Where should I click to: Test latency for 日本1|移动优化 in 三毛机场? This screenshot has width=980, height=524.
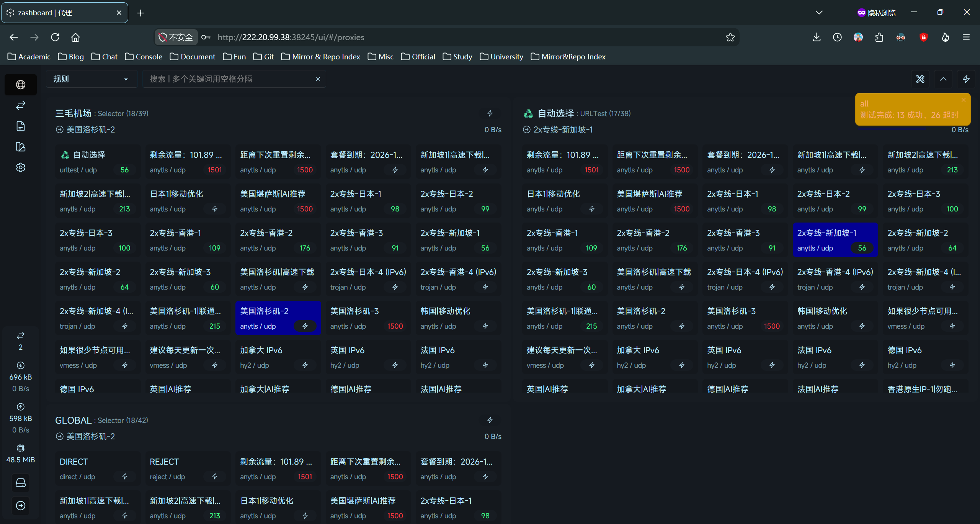[x=215, y=209]
